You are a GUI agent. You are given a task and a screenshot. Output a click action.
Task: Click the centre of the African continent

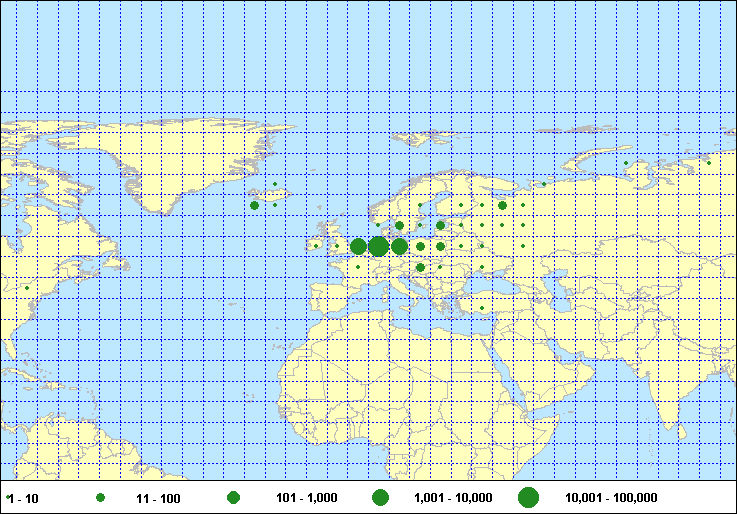click(430, 400)
